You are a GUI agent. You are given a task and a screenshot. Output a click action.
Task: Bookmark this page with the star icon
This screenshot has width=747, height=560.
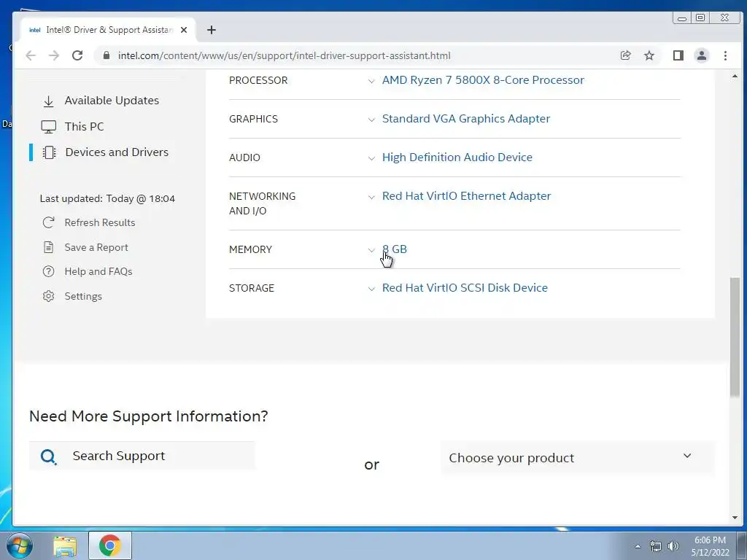click(649, 55)
